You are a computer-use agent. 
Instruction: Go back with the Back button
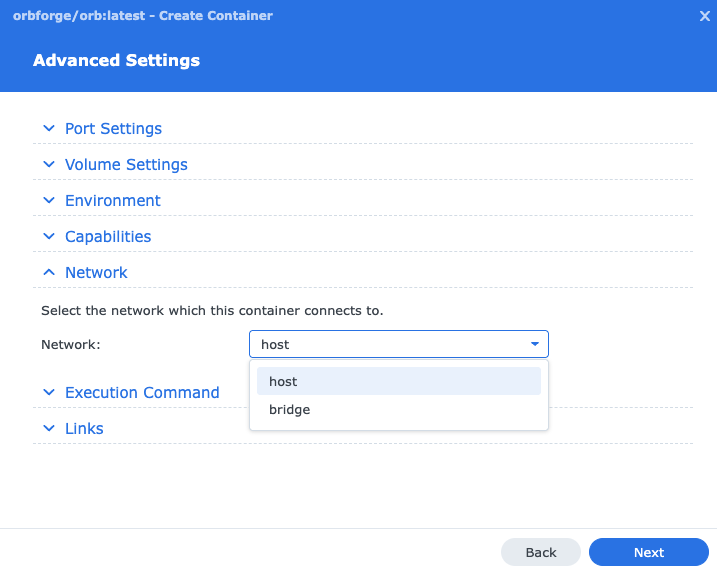(x=540, y=552)
